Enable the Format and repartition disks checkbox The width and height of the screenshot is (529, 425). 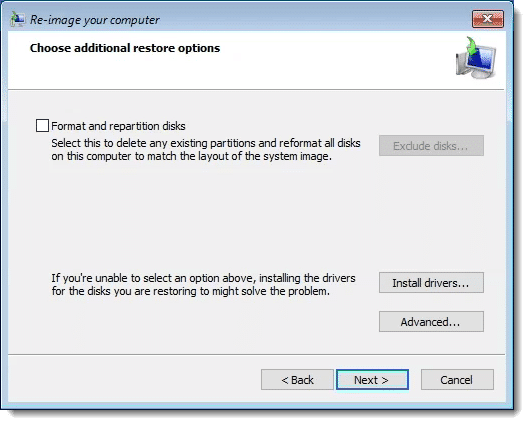[42, 125]
